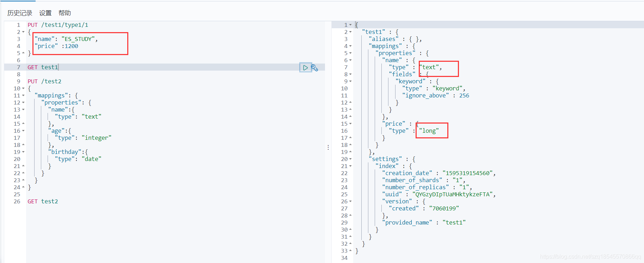Collapse the fold arrow at editor line 10
Image resolution: width=644 pixels, height=263 pixels.
(x=23, y=88)
